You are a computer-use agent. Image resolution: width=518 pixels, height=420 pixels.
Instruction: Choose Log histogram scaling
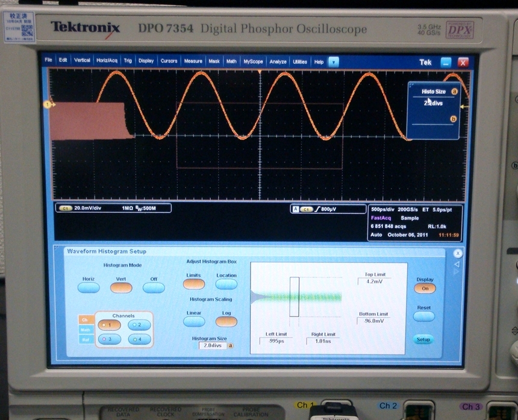coord(226,321)
